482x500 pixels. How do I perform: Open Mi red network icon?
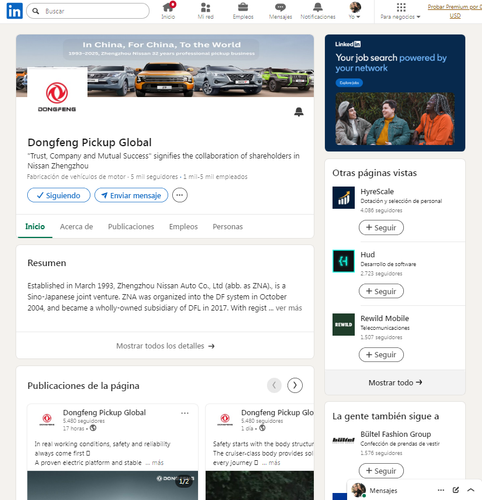point(206,11)
